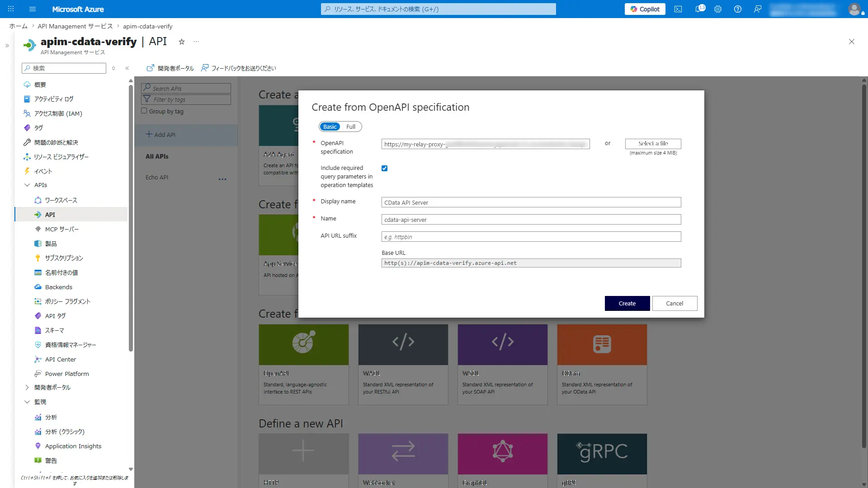
Task: Open Power Platform in the sidebar
Action: [66, 374]
